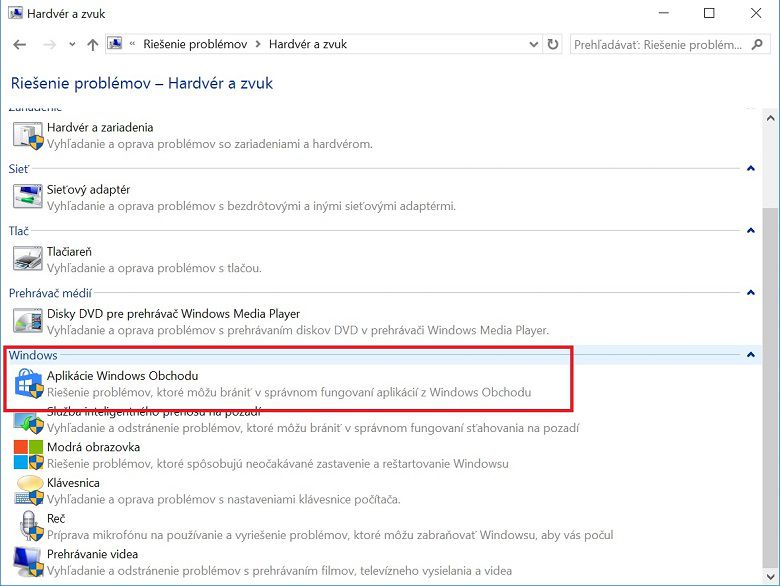This screenshot has width=781, height=586.
Task: Expand the breadcrumb overflow chevron
Action: click(x=132, y=44)
